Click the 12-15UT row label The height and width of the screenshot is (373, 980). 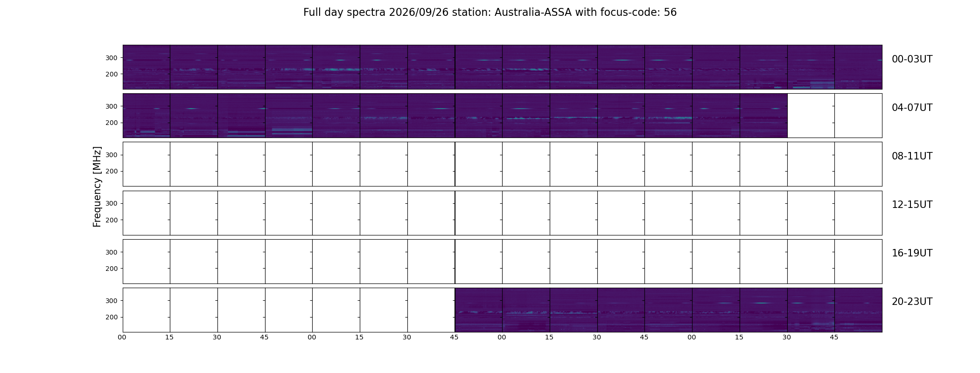click(912, 205)
